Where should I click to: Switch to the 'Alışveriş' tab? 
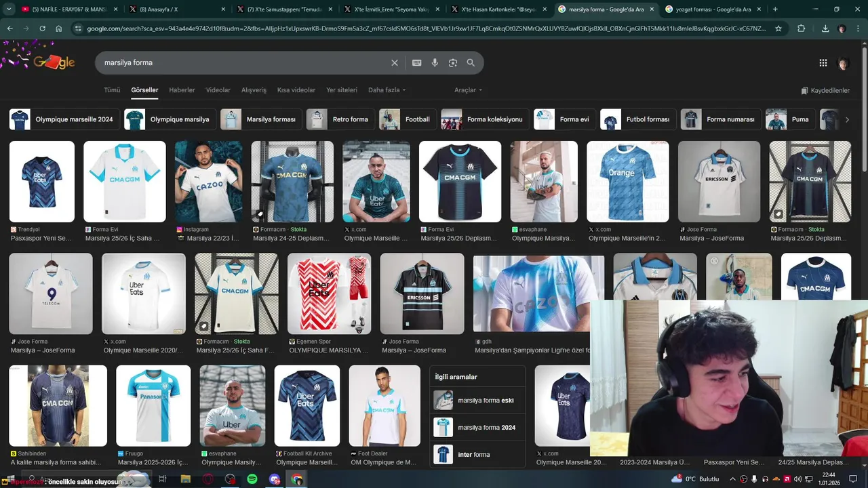coord(254,90)
